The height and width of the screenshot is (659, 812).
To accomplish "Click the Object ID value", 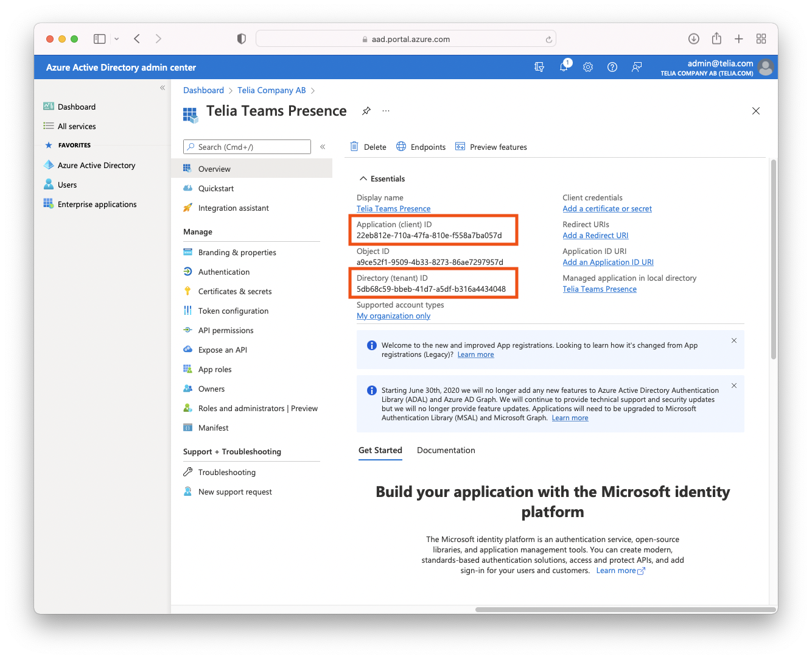I will point(430,262).
